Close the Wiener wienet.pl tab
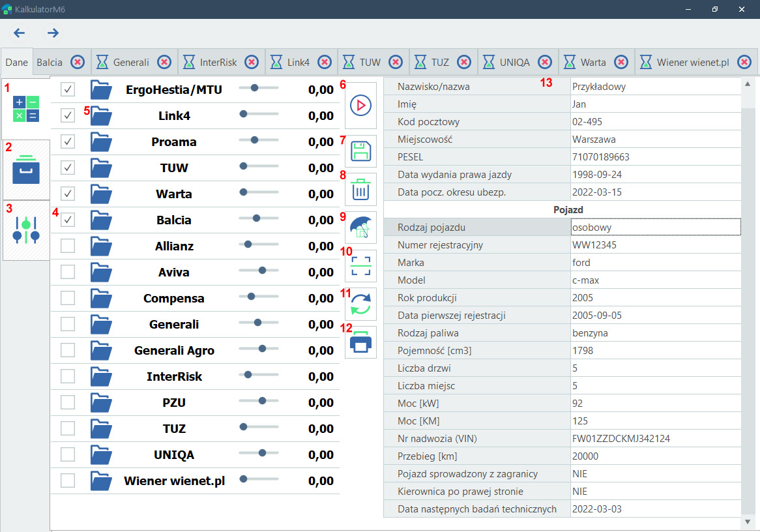 pos(744,62)
